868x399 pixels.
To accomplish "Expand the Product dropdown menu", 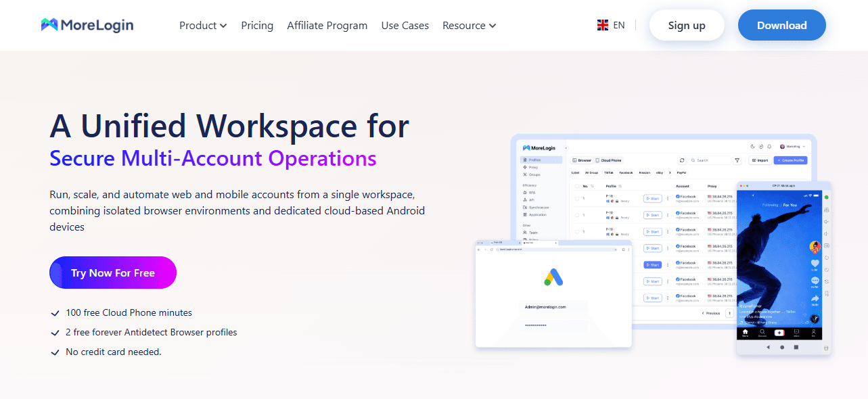I will click(x=203, y=25).
